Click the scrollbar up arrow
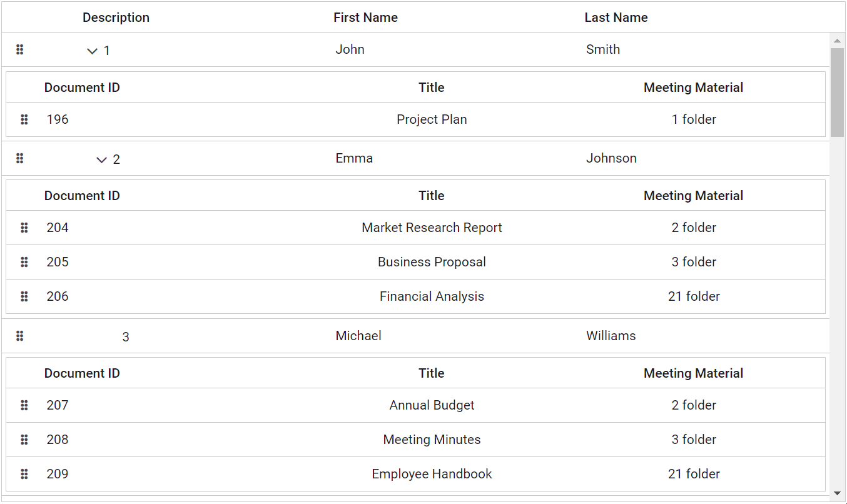Screen dimensions: 847x504 click(x=837, y=41)
